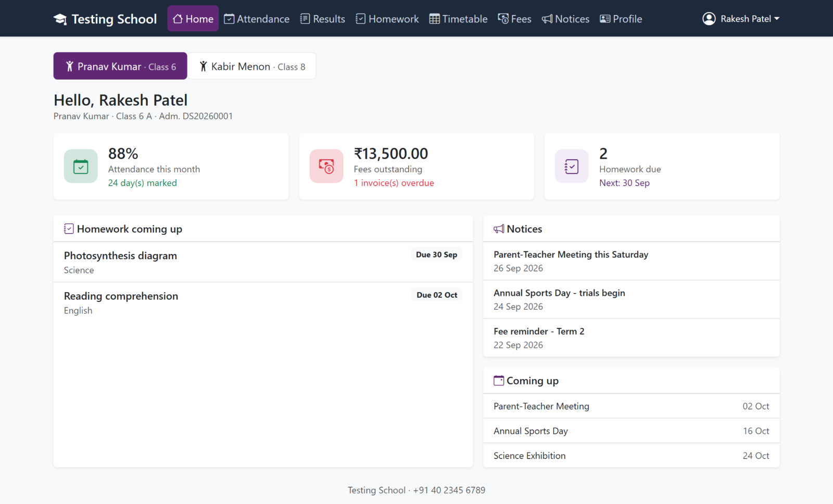Click Parent-Teacher Meeting 02 Oct event row
Image resolution: width=833 pixels, height=504 pixels.
[631, 406]
